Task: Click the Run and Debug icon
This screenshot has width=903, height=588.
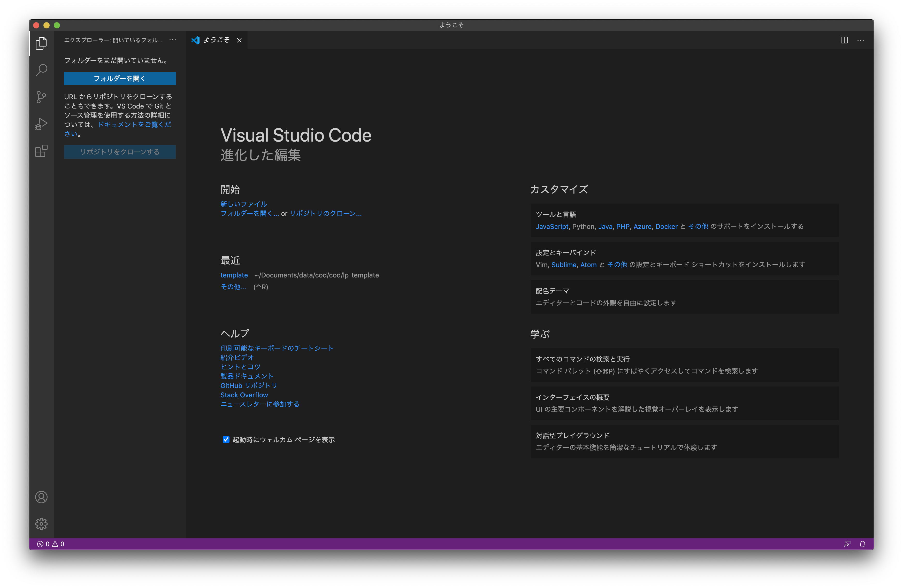Action: tap(41, 123)
